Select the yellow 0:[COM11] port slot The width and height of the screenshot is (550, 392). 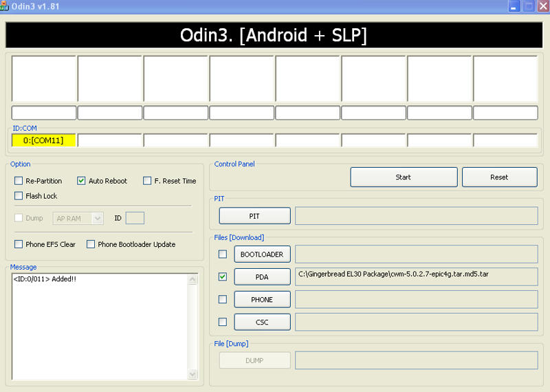point(43,140)
